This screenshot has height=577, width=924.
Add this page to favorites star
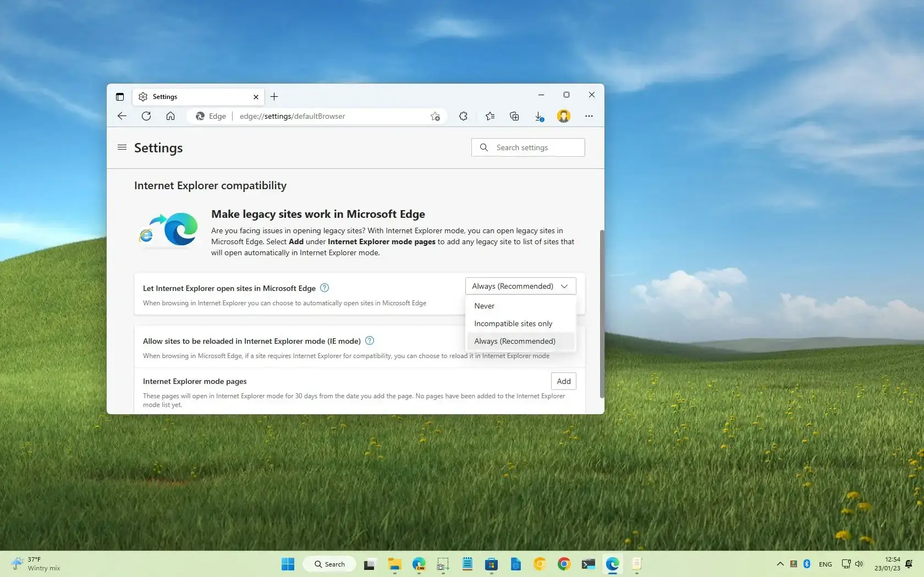click(x=435, y=116)
